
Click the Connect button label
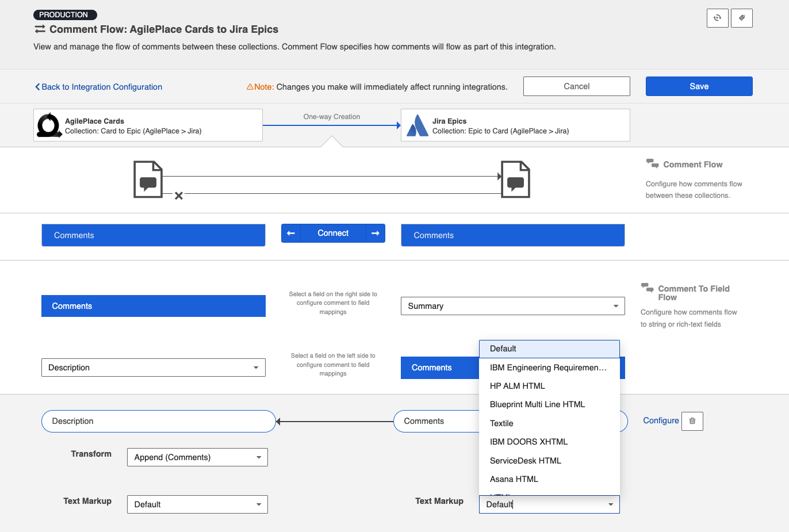tap(333, 233)
